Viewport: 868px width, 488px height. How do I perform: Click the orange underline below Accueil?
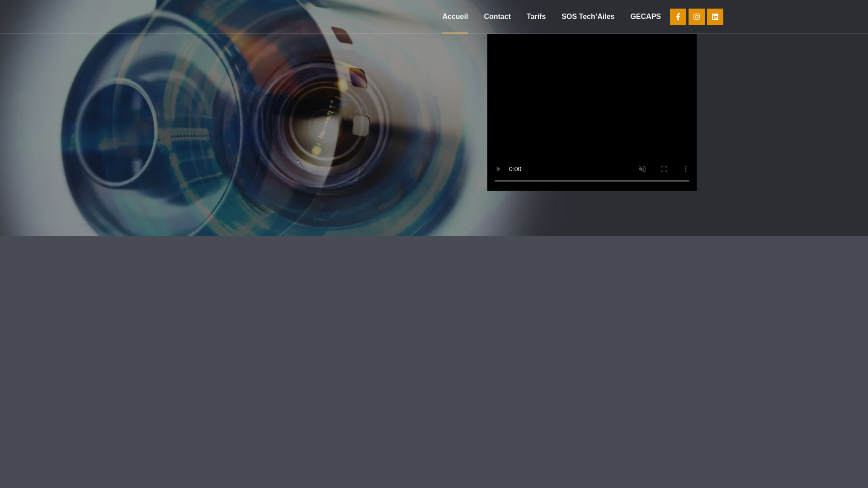pyautogui.click(x=455, y=33)
